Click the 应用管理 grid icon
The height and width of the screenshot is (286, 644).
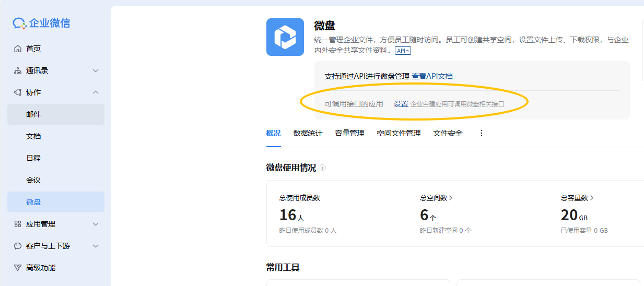tap(18, 224)
